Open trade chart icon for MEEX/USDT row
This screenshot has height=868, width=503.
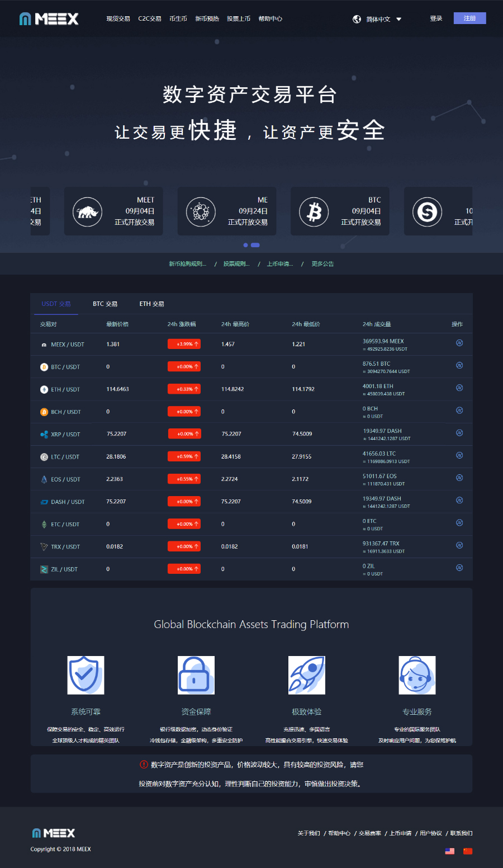(459, 343)
